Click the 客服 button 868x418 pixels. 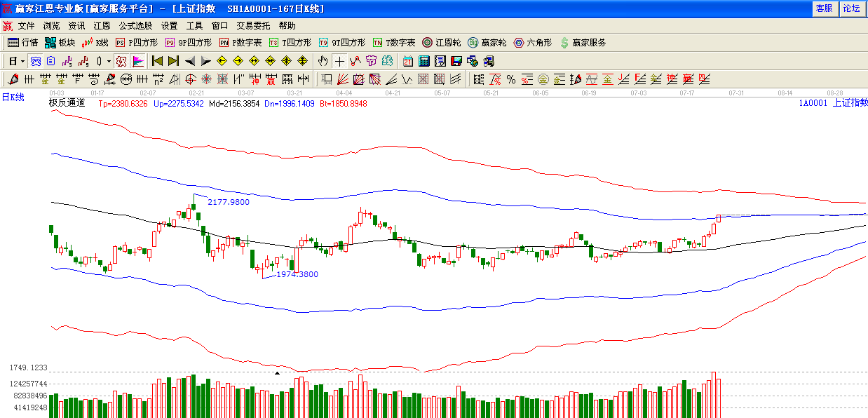tap(824, 8)
